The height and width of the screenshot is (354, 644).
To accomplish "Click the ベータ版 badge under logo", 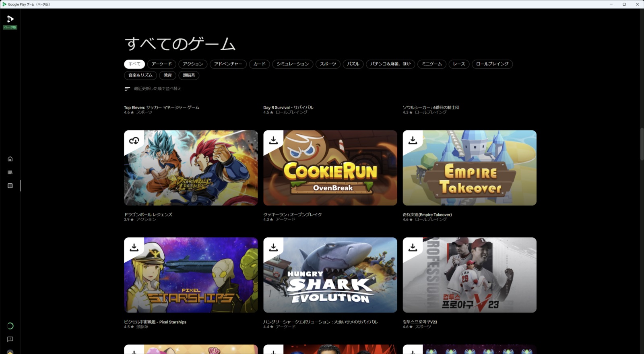I will (10, 27).
